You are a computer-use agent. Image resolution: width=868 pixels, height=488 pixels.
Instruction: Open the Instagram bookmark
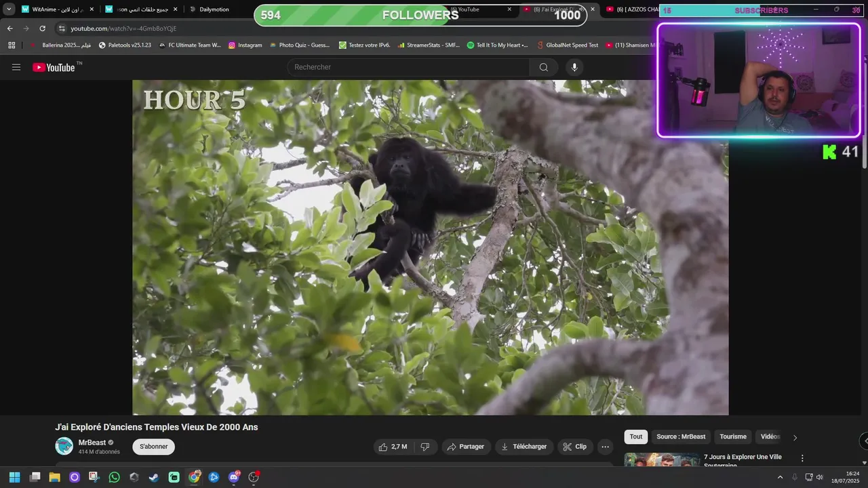(x=245, y=45)
